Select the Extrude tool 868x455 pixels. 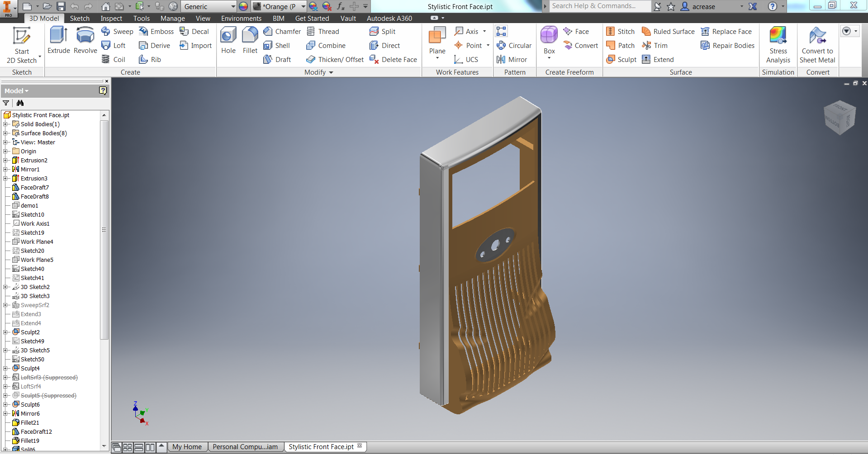59,40
